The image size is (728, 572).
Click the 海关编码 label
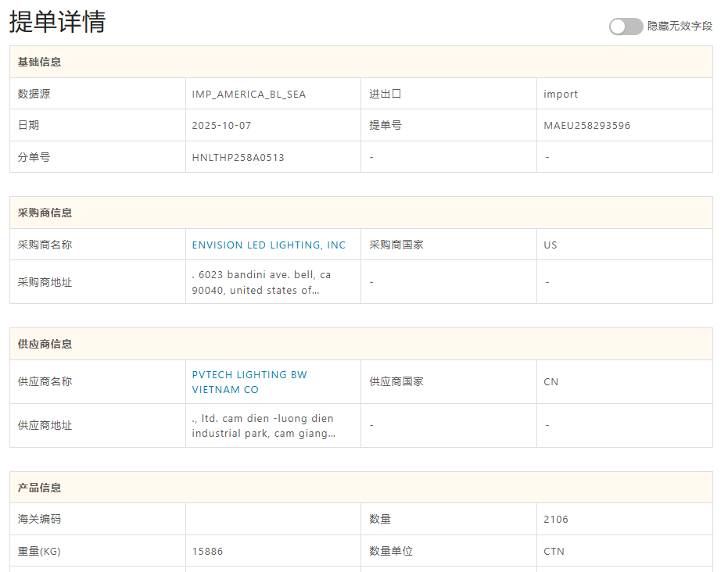click(39, 519)
